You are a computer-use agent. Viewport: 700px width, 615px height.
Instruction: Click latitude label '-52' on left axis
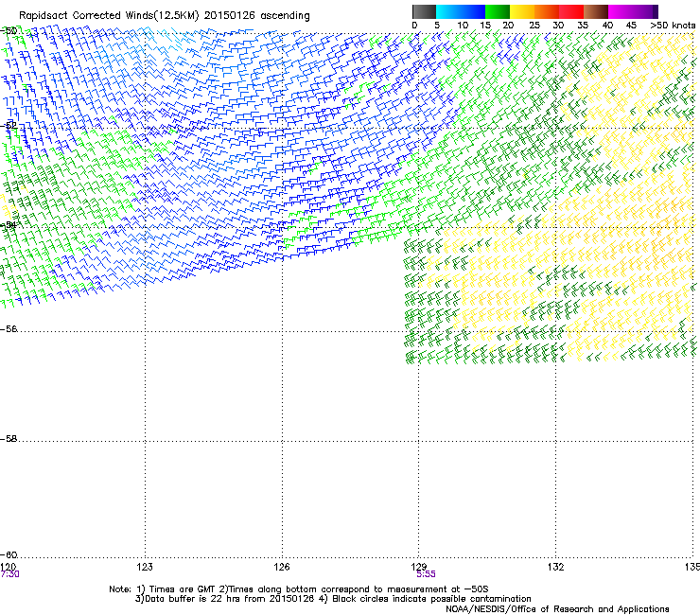click(9, 126)
